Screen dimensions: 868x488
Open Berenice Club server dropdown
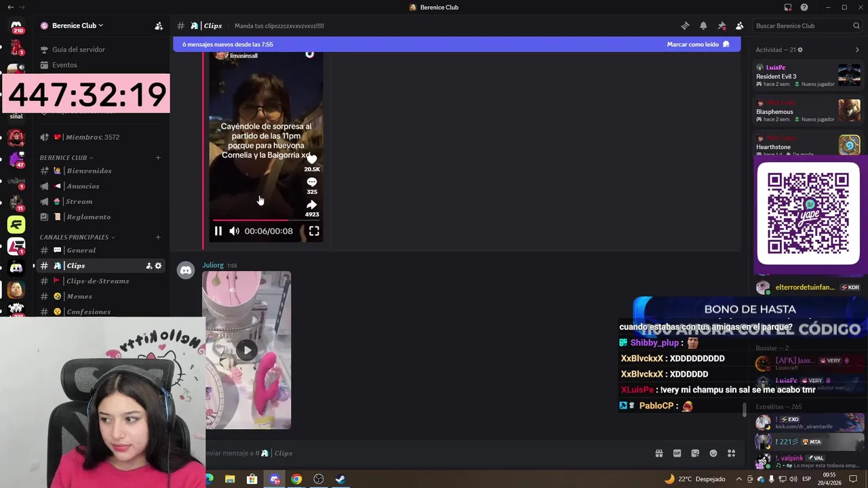coord(78,26)
